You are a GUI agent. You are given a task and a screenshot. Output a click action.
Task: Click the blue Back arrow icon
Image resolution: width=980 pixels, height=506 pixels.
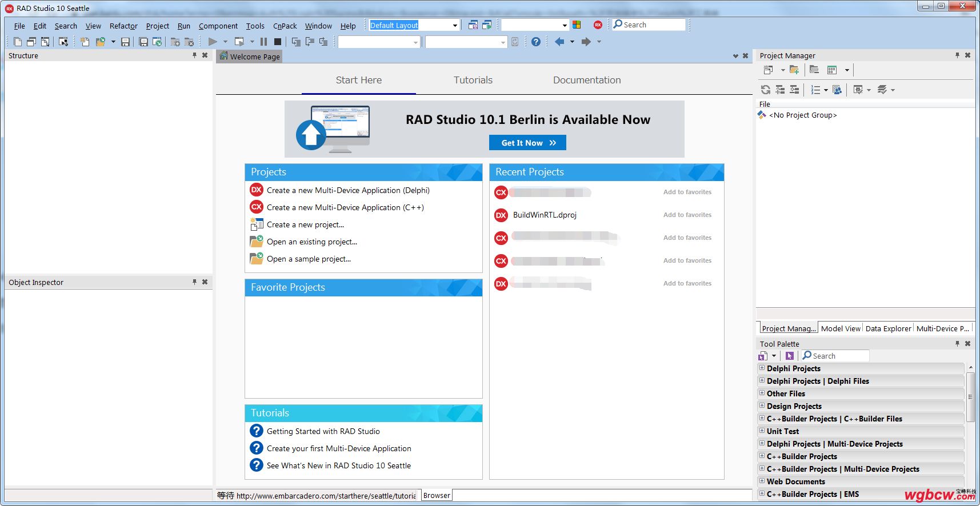coord(559,42)
